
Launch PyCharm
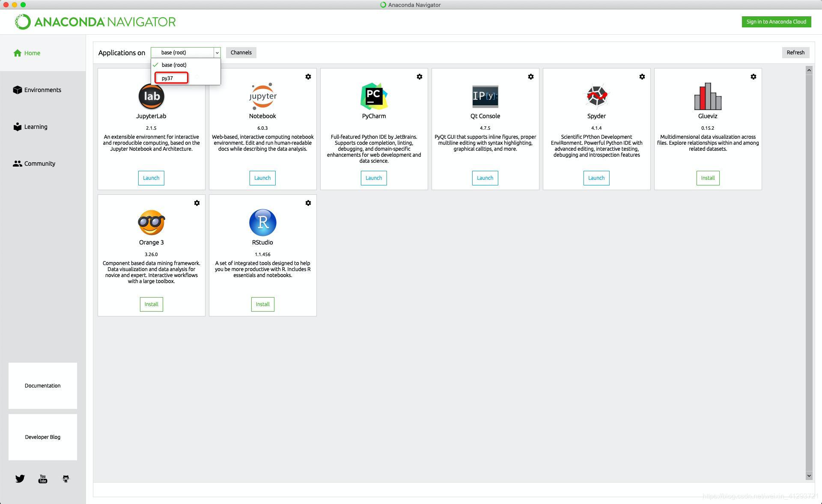374,178
